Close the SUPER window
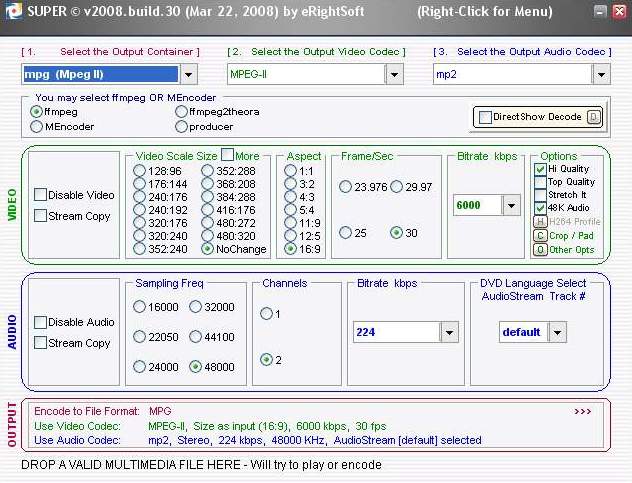 619,11
